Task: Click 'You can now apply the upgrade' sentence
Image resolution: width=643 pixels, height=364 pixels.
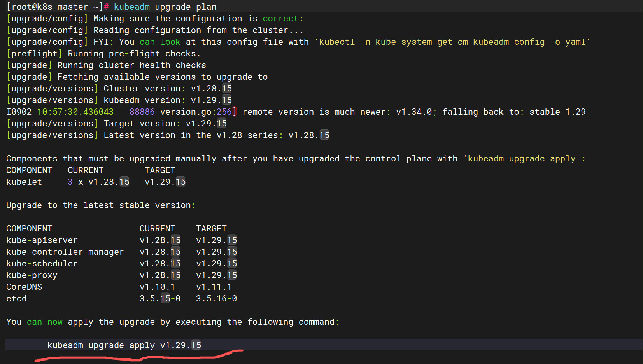Action: 173,322
